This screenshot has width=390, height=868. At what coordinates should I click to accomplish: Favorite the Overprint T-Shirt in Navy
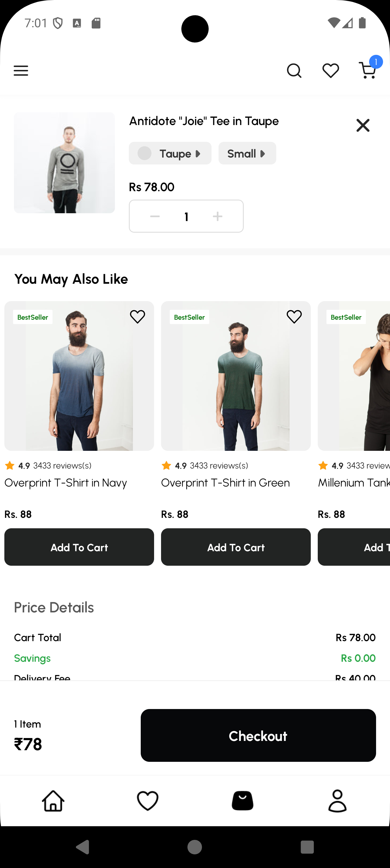coord(138,317)
